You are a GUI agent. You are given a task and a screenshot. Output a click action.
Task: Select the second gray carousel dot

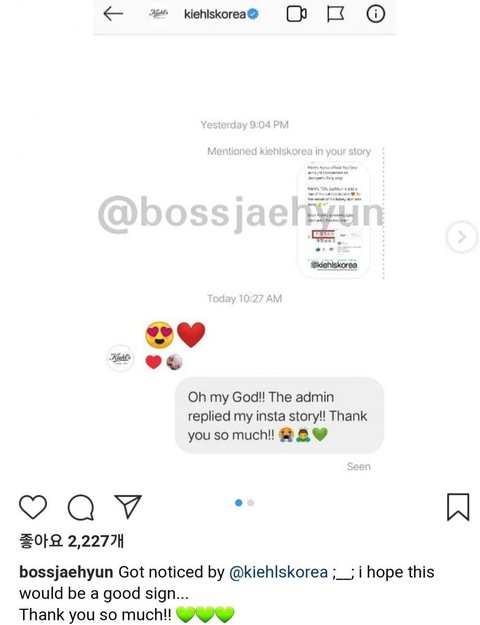(251, 503)
